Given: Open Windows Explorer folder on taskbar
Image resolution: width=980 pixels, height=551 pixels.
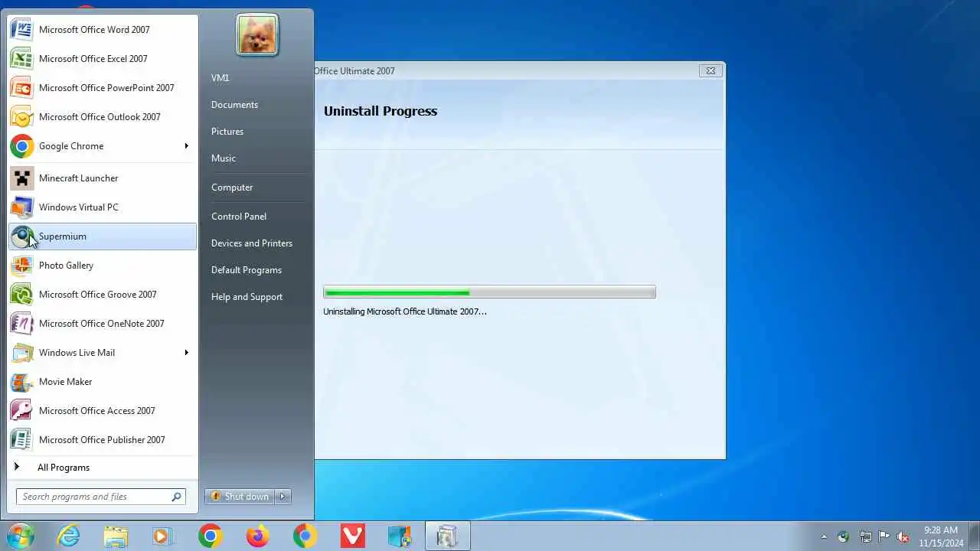Looking at the screenshot, I should coord(116,536).
